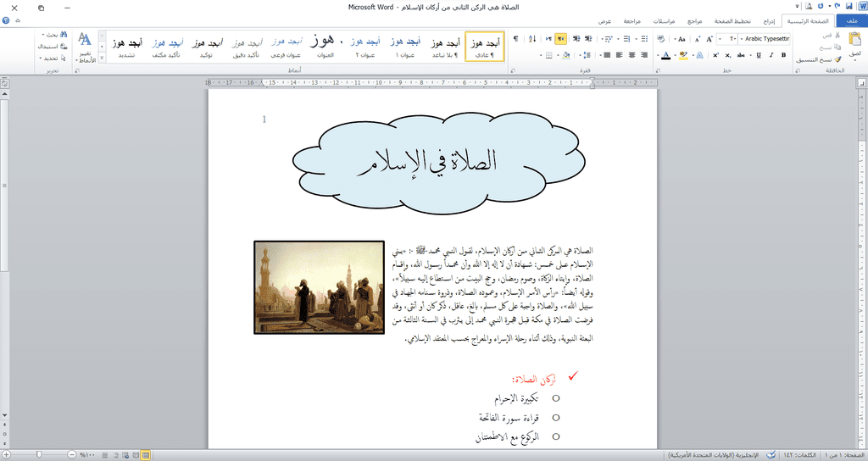This screenshot has height=461, width=868.
Task: Click the zoom in plus icon
Action: [6, 454]
